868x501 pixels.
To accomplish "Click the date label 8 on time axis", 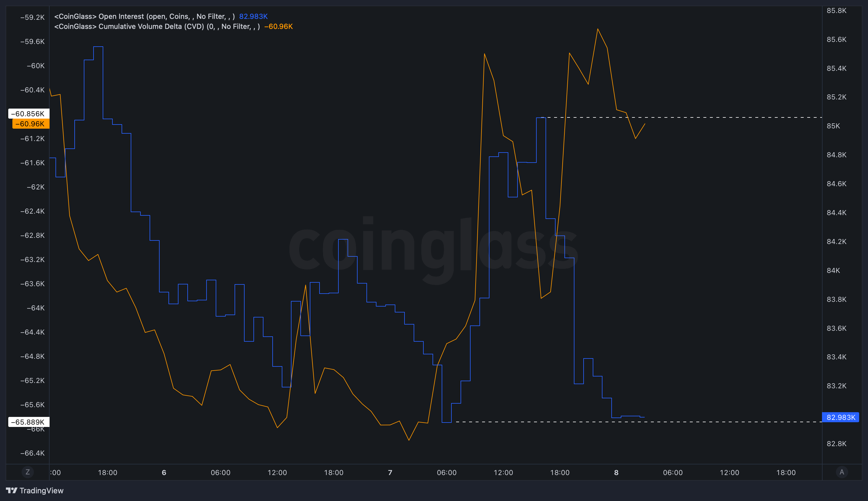I will pos(616,472).
